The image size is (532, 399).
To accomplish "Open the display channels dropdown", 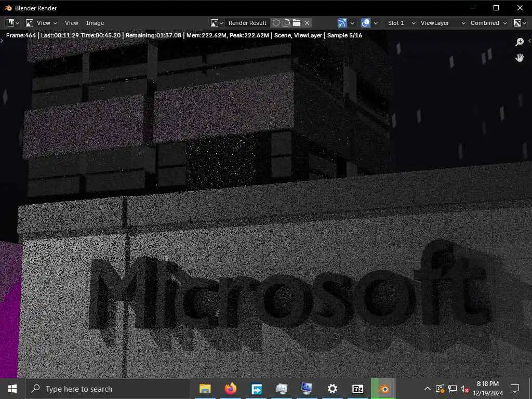I will point(520,23).
